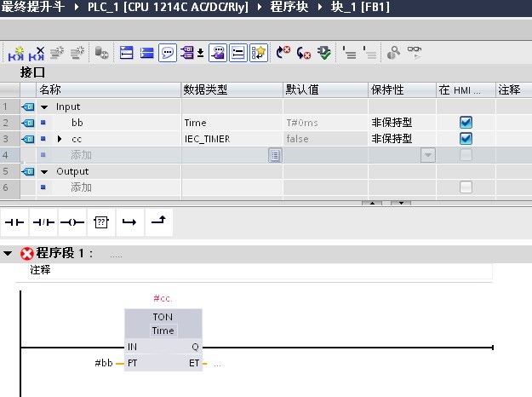Click the close all networks icon
The height and width of the screenshot is (397, 532).
(147, 53)
